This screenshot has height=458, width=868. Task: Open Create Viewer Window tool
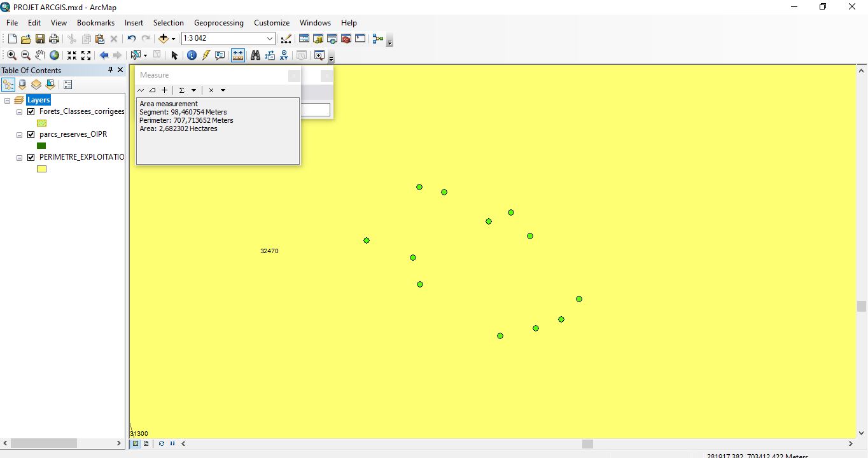319,55
